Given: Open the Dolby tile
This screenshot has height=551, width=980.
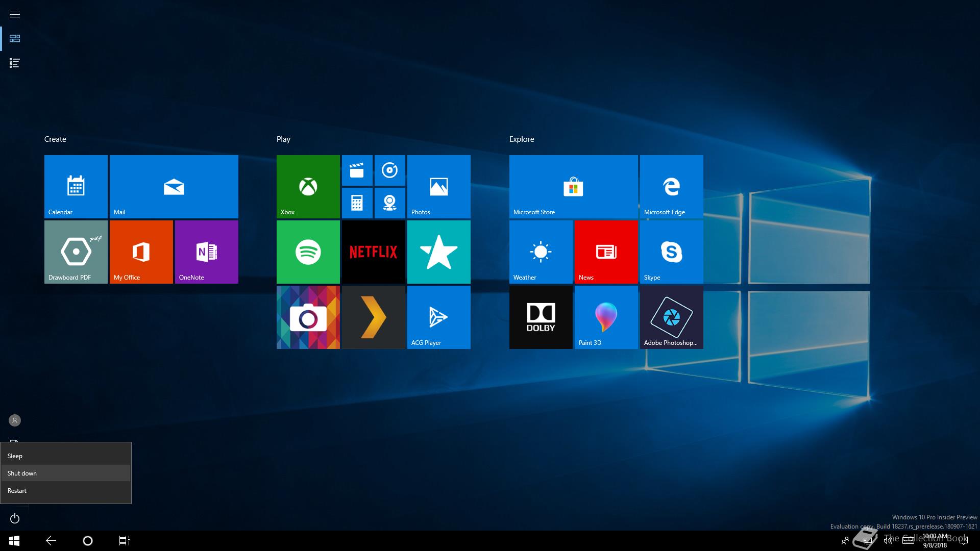Looking at the screenshot, I should point(541,317).
